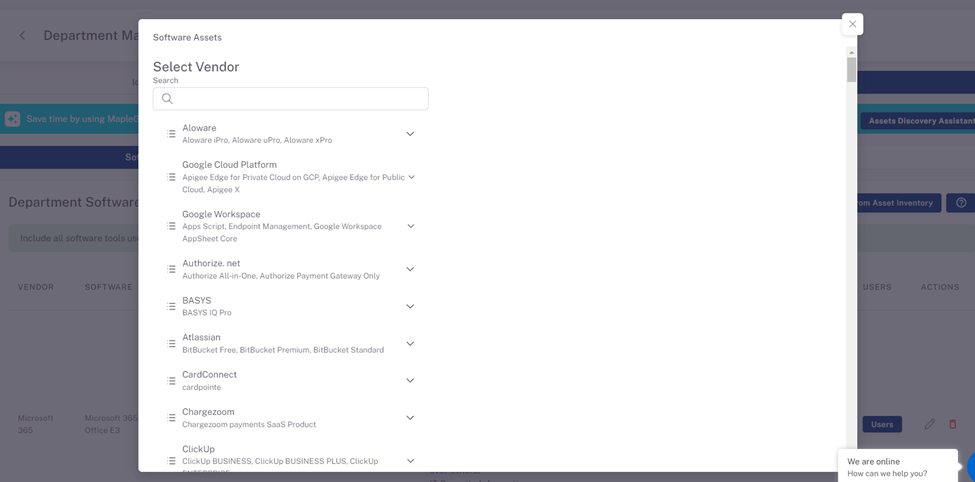Image resolution: width=975 pixels, height=482 pixels.
Task: Select the Google Workspace vendor name
Action: pyautogui.click(x=221, y=214)
